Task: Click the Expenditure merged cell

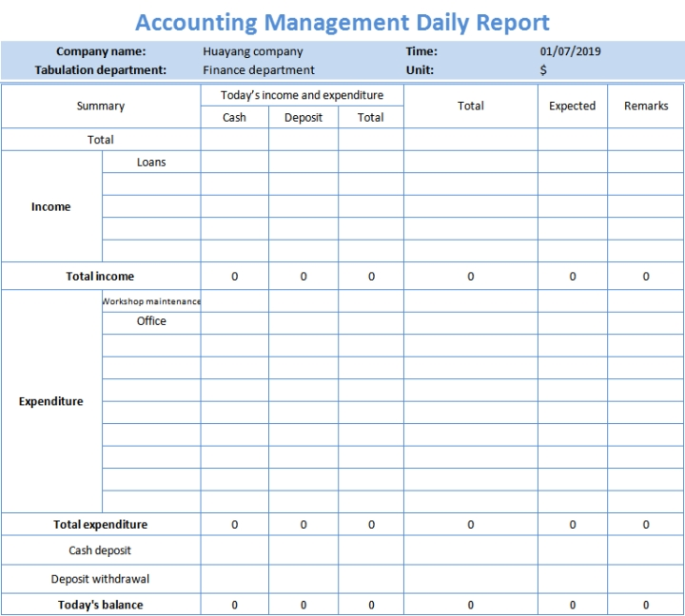Action: (x=51, y=401)
